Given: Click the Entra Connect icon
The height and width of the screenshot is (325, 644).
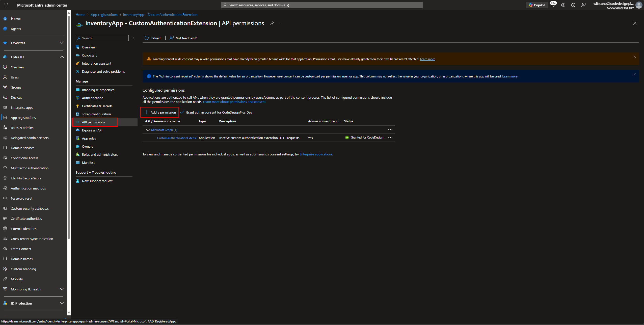Looking at the screenshot, I should tap(5, 249).
